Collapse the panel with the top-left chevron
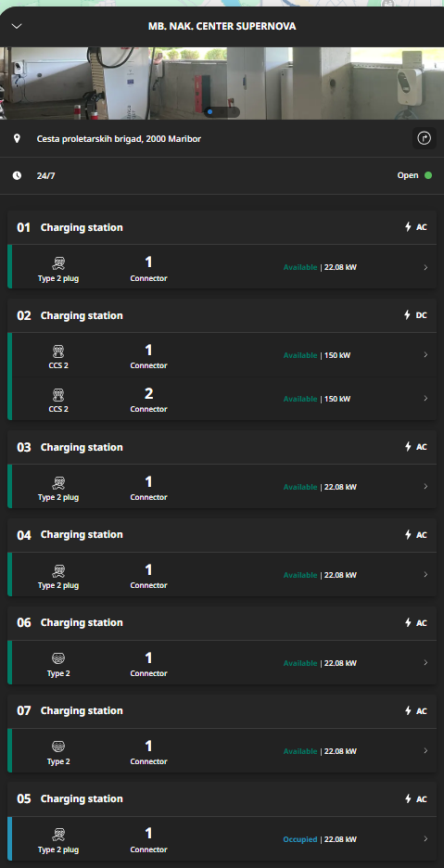The width and height of the screenshot is (444, 868). 17,26
